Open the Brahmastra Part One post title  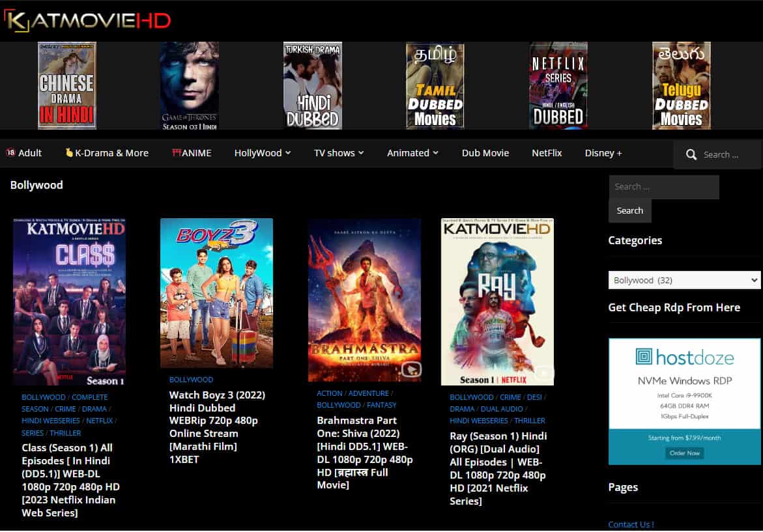364,453
